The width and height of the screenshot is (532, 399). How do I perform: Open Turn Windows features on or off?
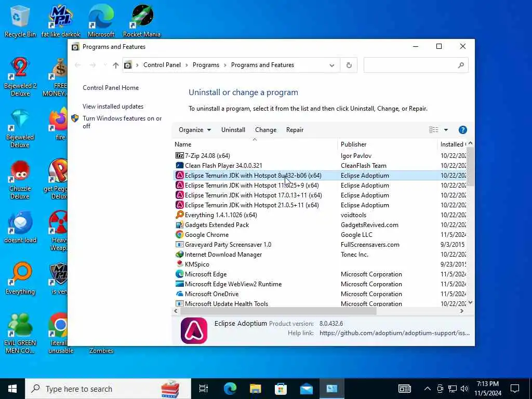point(122,122)
